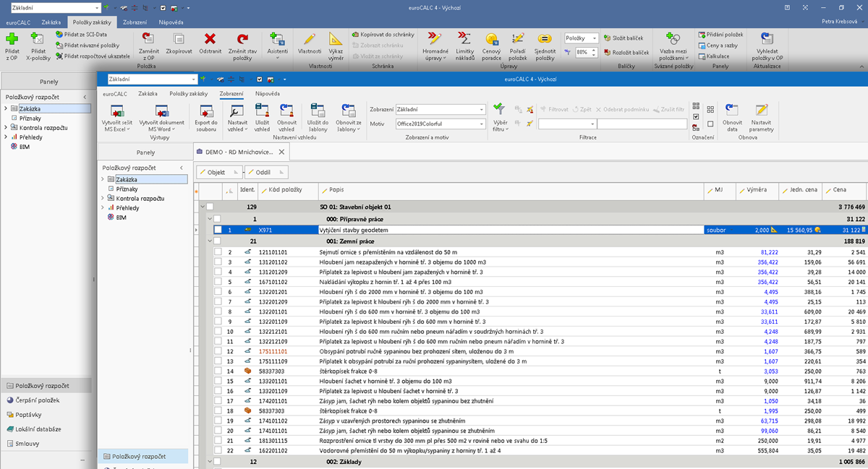868x469 pixels.
Task: Open Motiv combo box Office2019Colorful
Action: pyautogui.click(x=440, y=124)
